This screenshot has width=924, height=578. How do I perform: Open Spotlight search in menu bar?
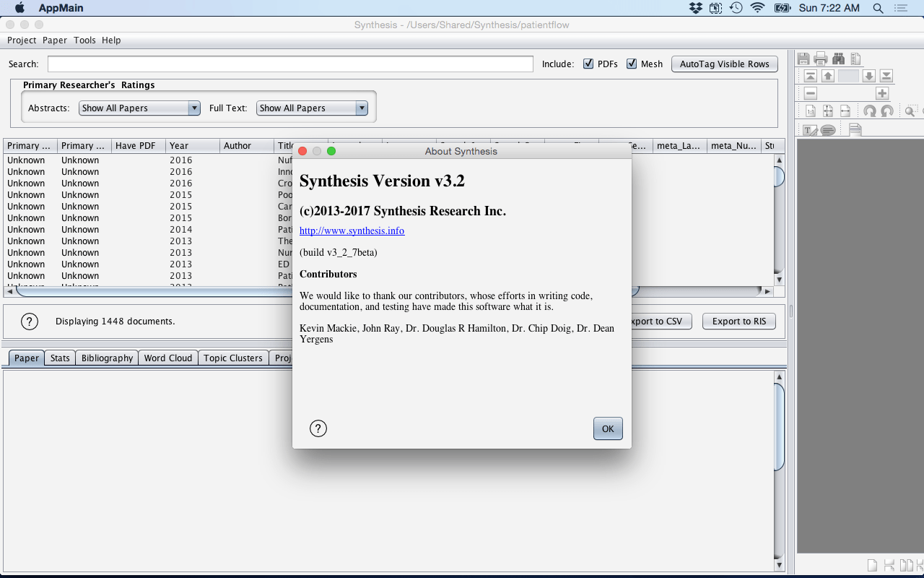[879, 8]
